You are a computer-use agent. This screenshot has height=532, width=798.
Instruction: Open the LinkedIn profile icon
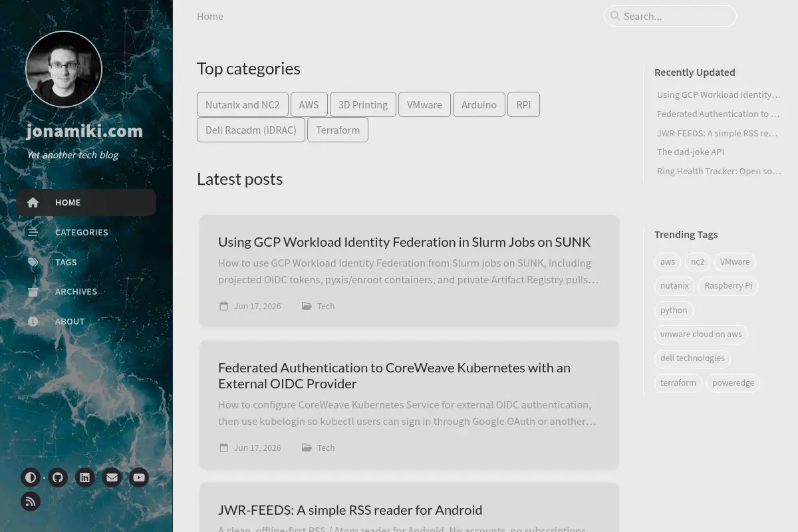pos(85,477)
